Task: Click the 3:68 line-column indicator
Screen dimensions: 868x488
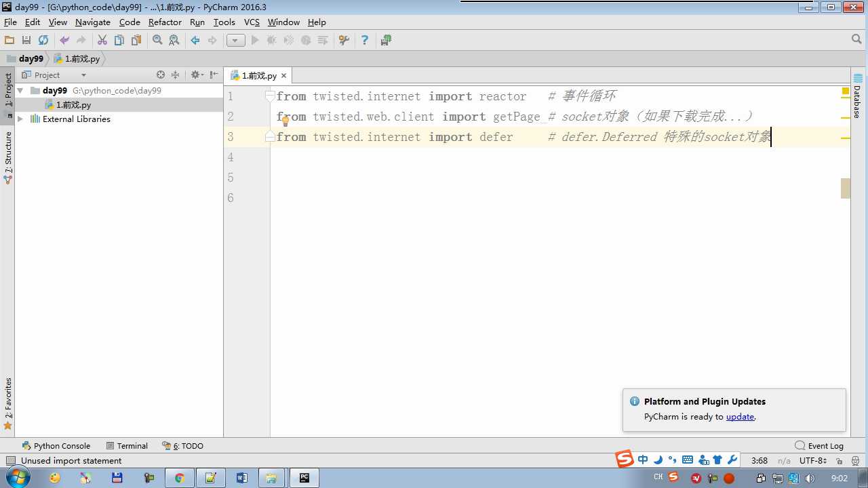Action: coord(759,461)
